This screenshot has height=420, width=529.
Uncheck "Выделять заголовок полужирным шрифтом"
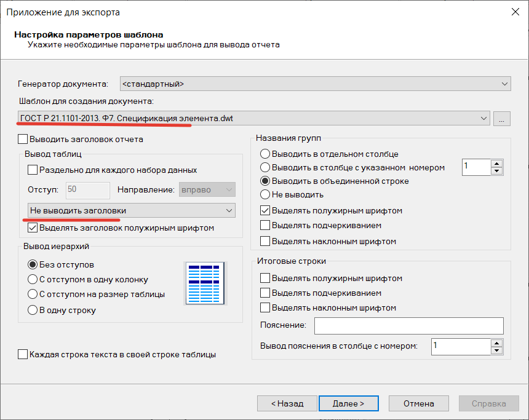33,228
